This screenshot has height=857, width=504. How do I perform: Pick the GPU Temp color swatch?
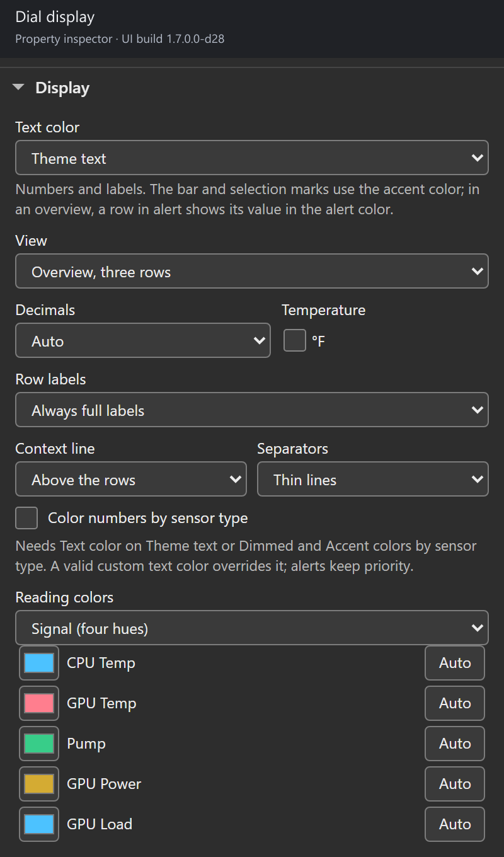[x=39, y=703]
